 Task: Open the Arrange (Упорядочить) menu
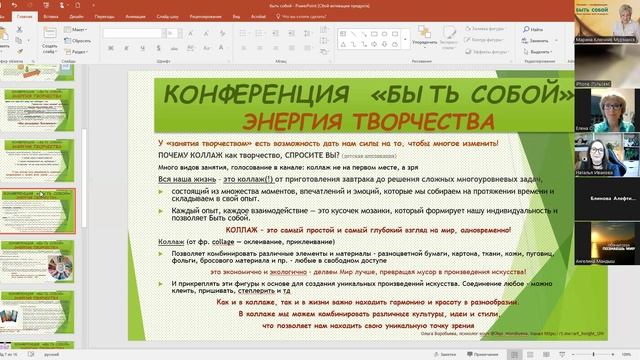pos(424,37)
